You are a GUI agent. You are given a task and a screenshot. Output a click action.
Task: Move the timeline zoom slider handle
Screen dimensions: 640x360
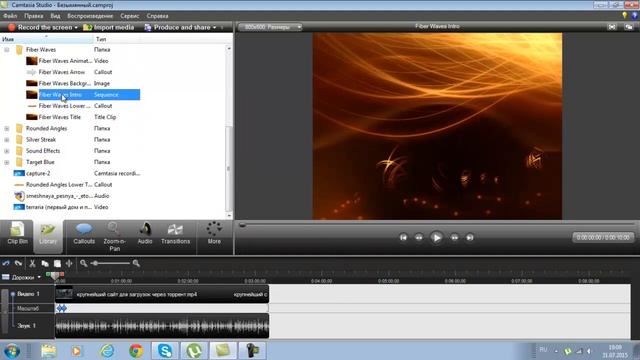95,263
